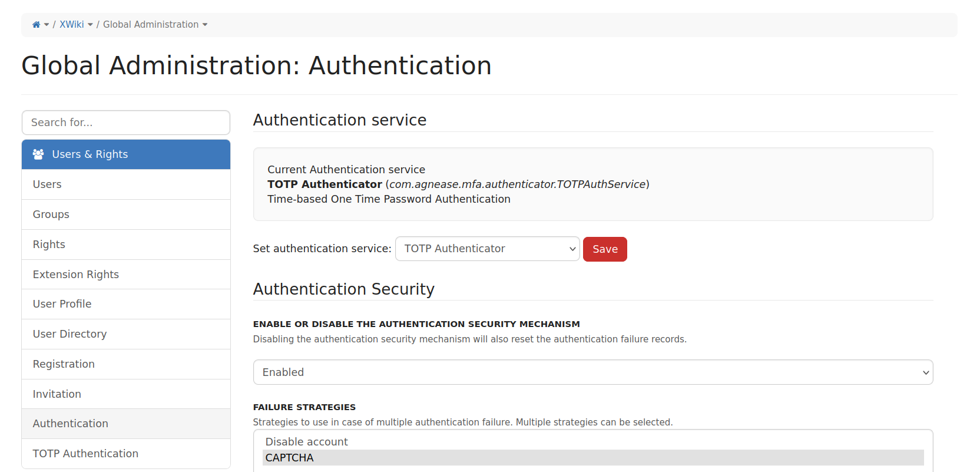Click the Users & Rights group icon
This screenshot has height=472, width=980.
[x=38, y=154]
